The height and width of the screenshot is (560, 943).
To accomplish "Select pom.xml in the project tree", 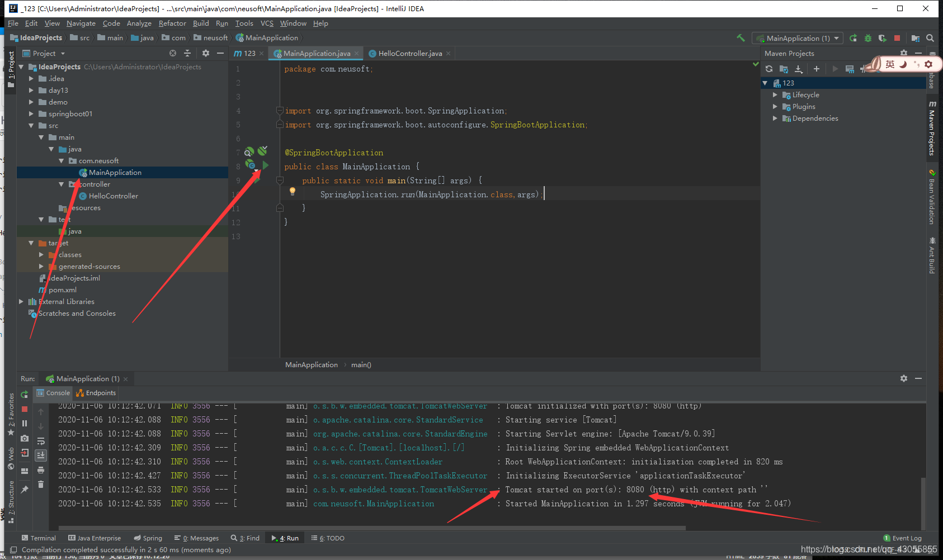I will click(63, 290).
